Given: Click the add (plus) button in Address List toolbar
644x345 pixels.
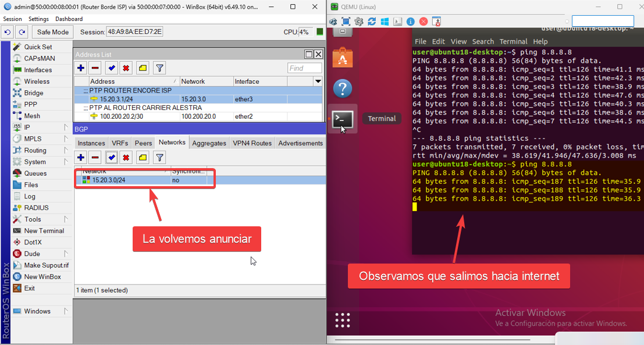Looking at the screenshot, I should (81, 68).
